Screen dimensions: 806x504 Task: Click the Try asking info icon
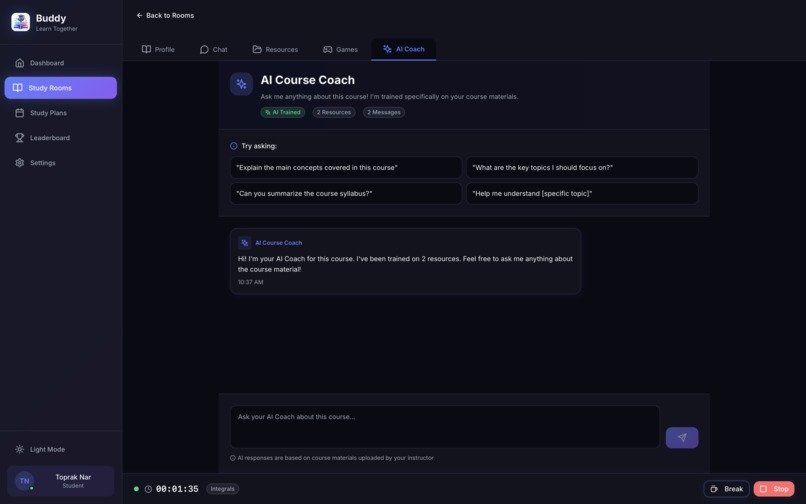(x=234, y=146)
